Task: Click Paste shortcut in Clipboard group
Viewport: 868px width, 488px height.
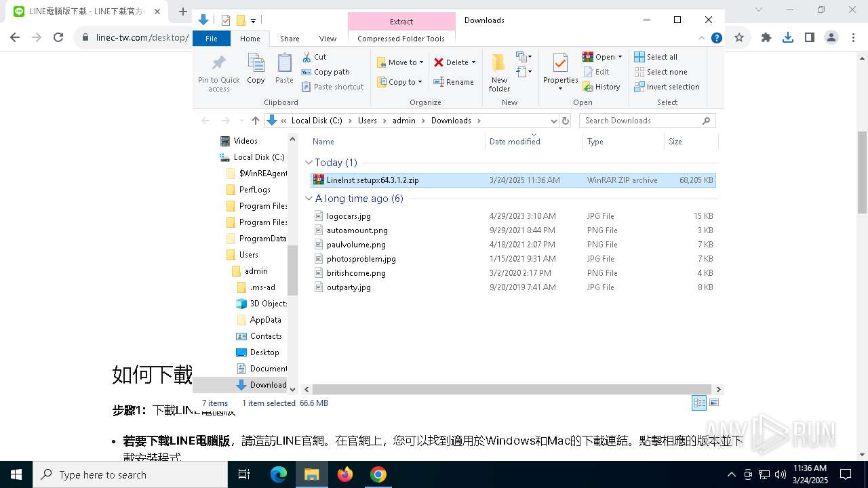Action: pos(333,87)
